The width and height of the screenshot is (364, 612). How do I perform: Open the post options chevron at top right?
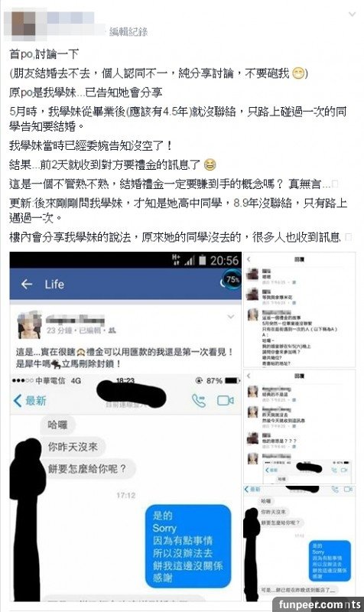click(x=352, y=15)
